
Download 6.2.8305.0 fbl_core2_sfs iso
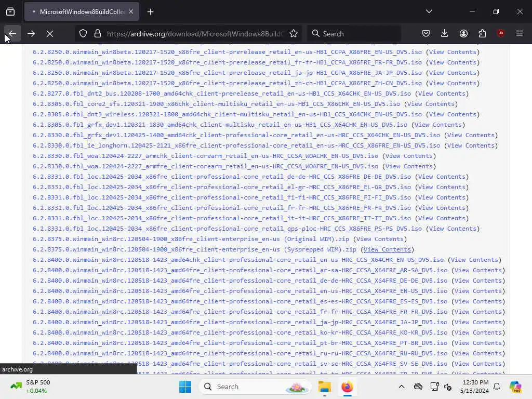217,104
